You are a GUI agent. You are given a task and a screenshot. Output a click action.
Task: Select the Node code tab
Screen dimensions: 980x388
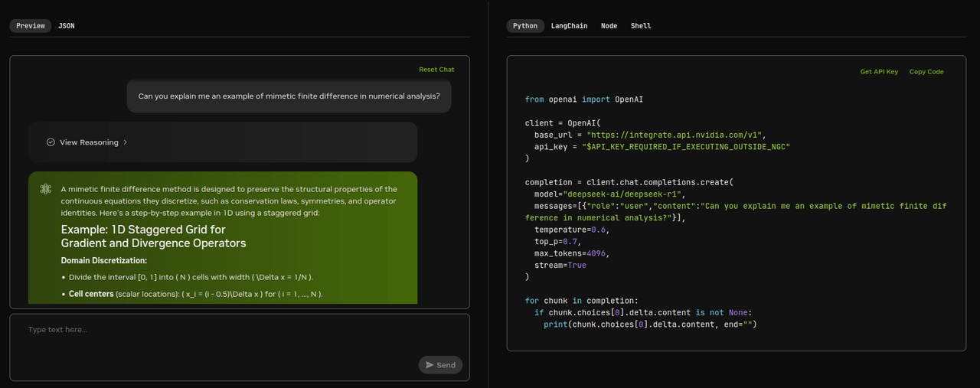coord(609,26)
